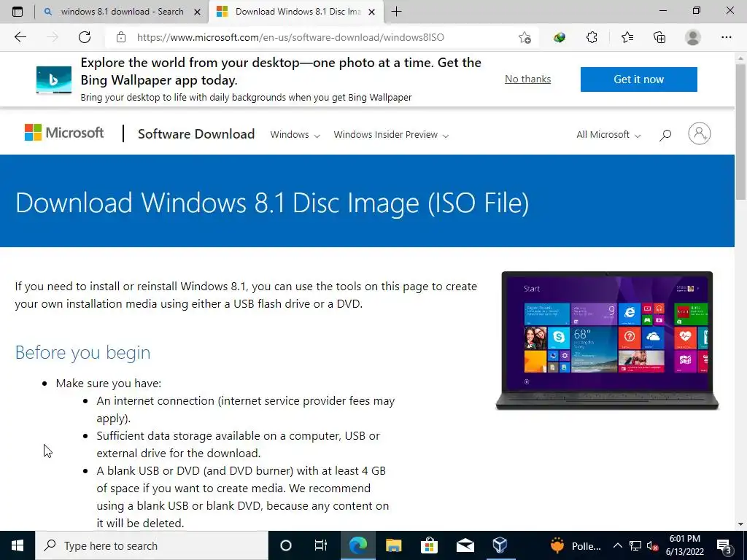Open the Favorites list icon
This screenshot has width=747, height=560.
(627, 37)
